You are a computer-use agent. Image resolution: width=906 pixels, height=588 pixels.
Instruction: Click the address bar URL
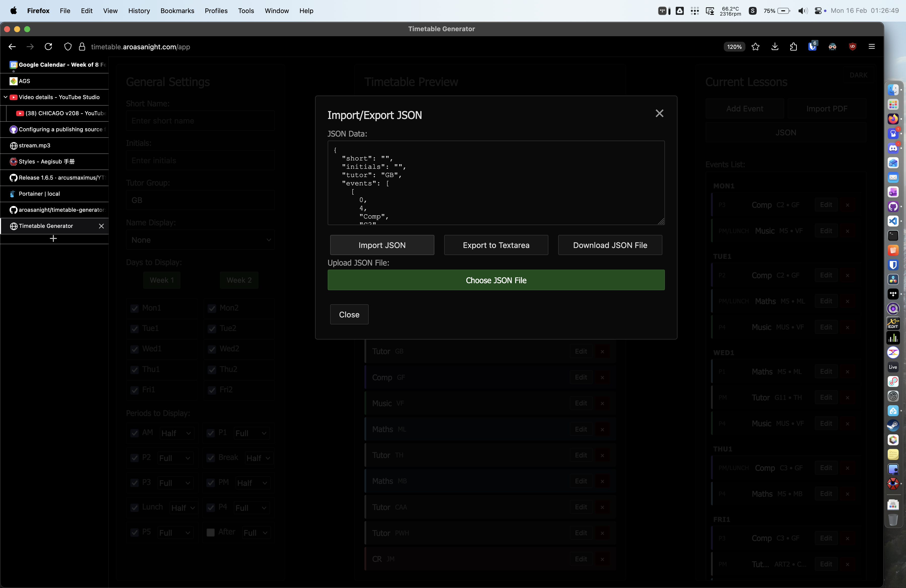click(x=140, y=47)
